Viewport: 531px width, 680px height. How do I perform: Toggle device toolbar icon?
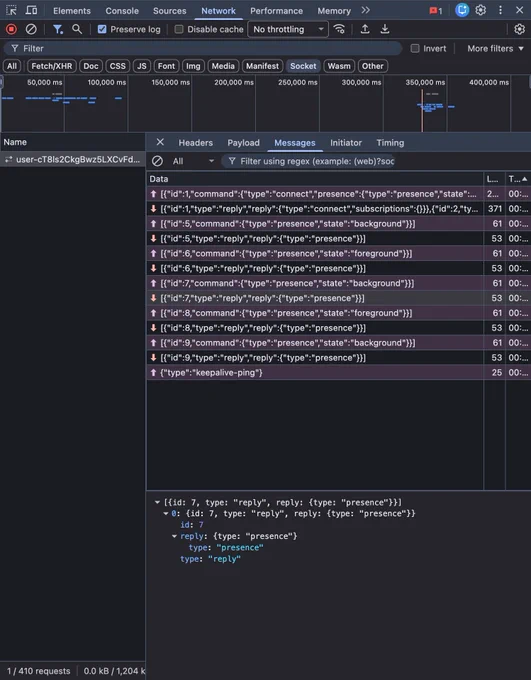click(x=31, y=10)
